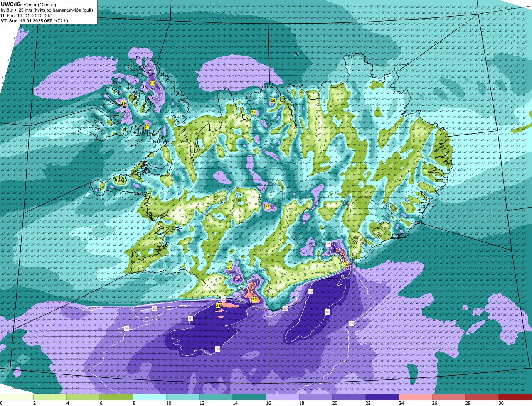Select the 22–24 m/s dark indigo legend swatch
This screenshot has height=406, width=532.
coord(382,397)
